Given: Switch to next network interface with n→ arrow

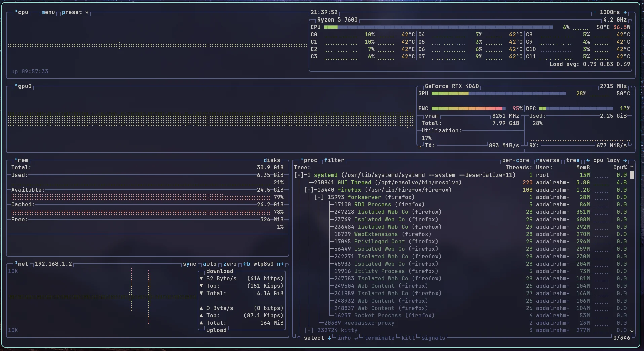Looking at the screenshot, I should [281, 264].
